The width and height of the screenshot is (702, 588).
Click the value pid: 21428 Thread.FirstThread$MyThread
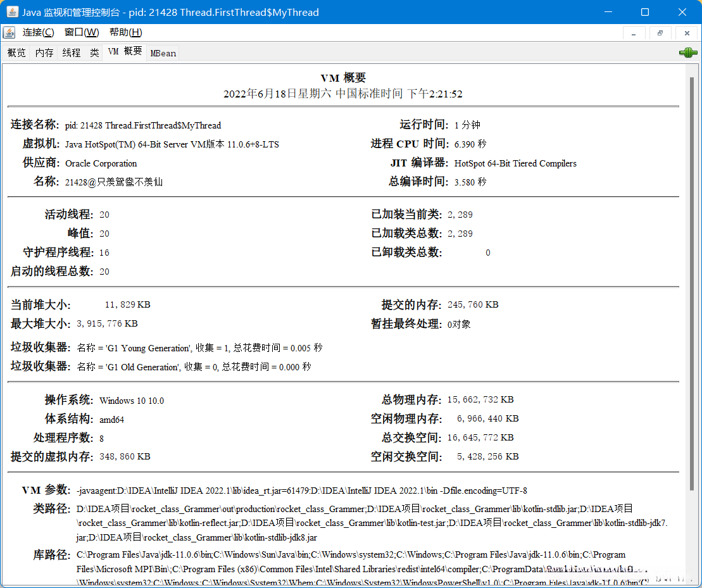pyautogui.click(x=143, y=125)
